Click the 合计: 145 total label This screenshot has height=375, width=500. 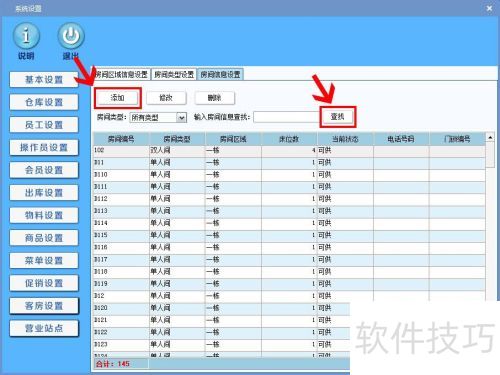[113, 364]
